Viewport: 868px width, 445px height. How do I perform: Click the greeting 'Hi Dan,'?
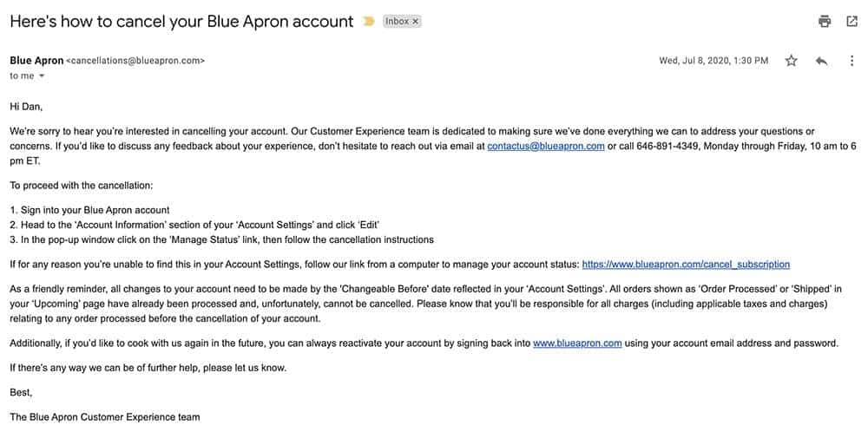click(x=26, y=107)
